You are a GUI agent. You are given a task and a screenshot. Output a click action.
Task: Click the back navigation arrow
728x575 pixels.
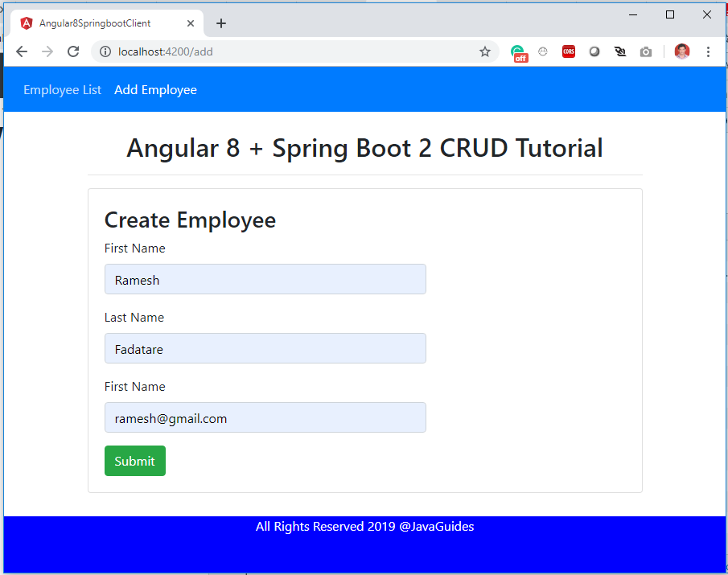point(21,51)
